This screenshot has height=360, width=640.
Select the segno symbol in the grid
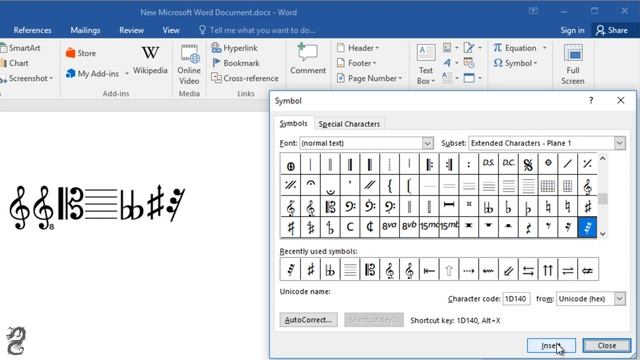[x=528, y=164]
